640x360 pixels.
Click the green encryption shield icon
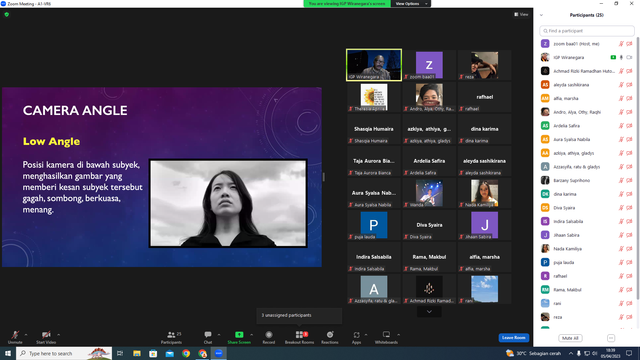coord(7,14)
